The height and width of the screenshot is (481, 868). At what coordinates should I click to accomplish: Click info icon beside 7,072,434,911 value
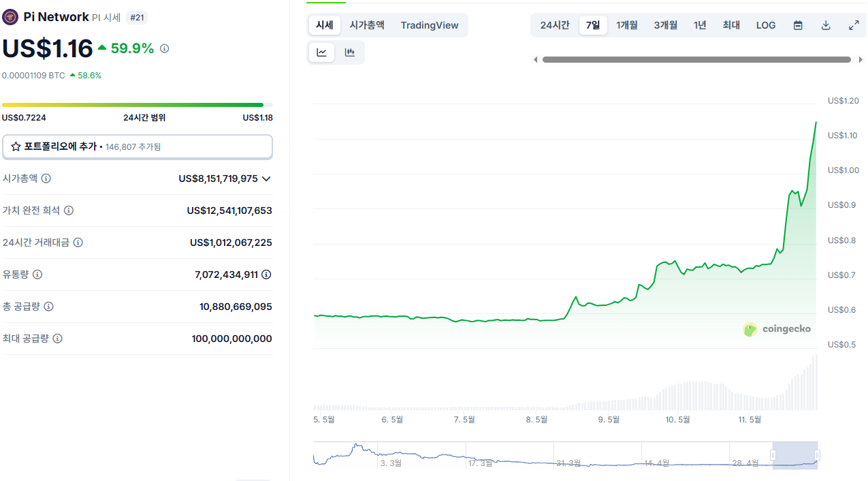(266, 275)
